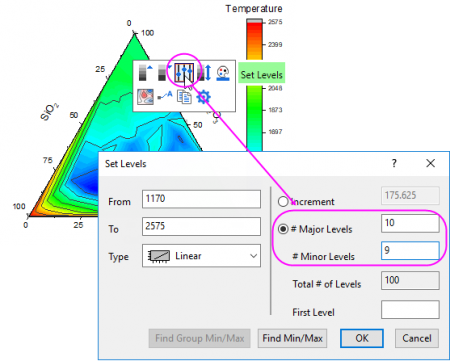450x361 pixels.
Task: Click the color scale label 2048
Action: [275, 88]
